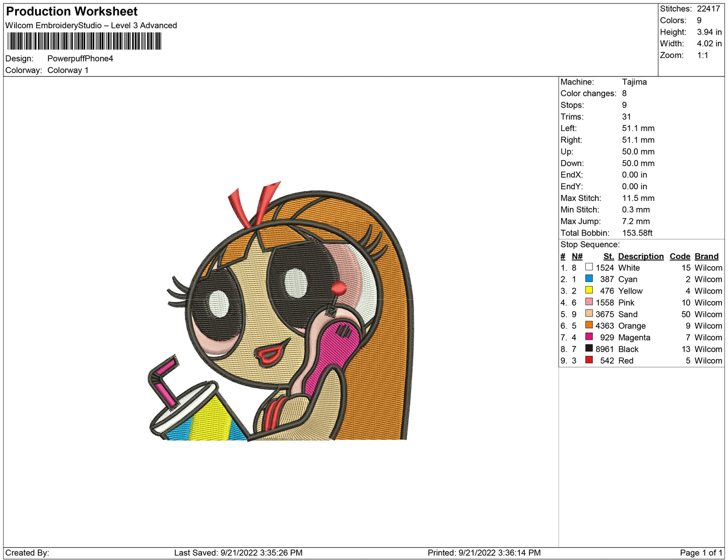Viewport: 728px width, 560px height.
Task: Click the 'Code' column header
Action: pos(680,256)
